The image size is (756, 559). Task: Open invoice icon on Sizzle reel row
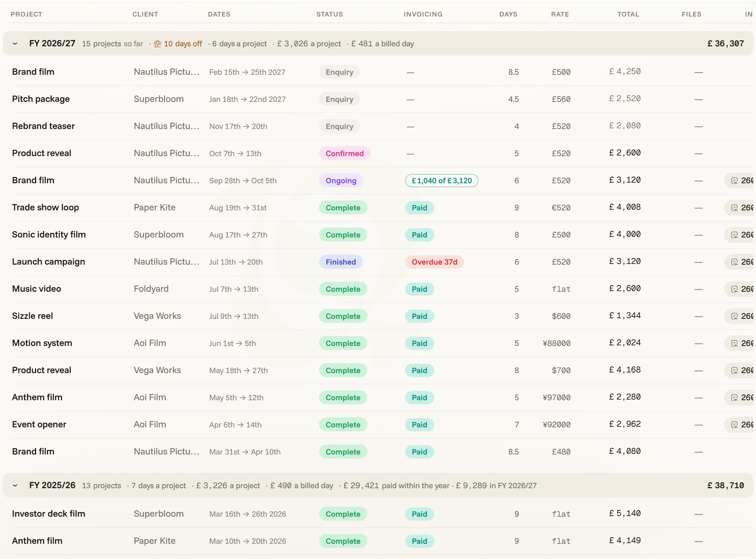(734, 316)
